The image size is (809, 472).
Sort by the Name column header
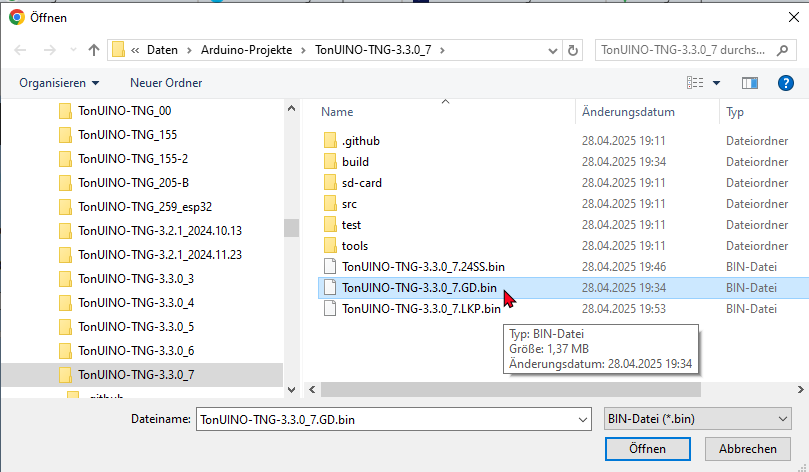337,112
